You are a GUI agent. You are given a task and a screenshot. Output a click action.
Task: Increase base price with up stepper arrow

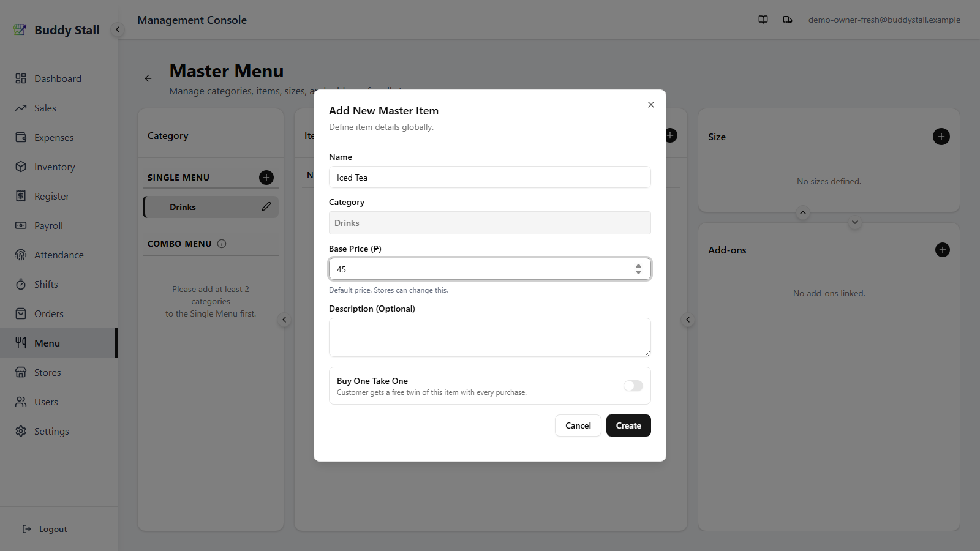click(x=638, y=266)
